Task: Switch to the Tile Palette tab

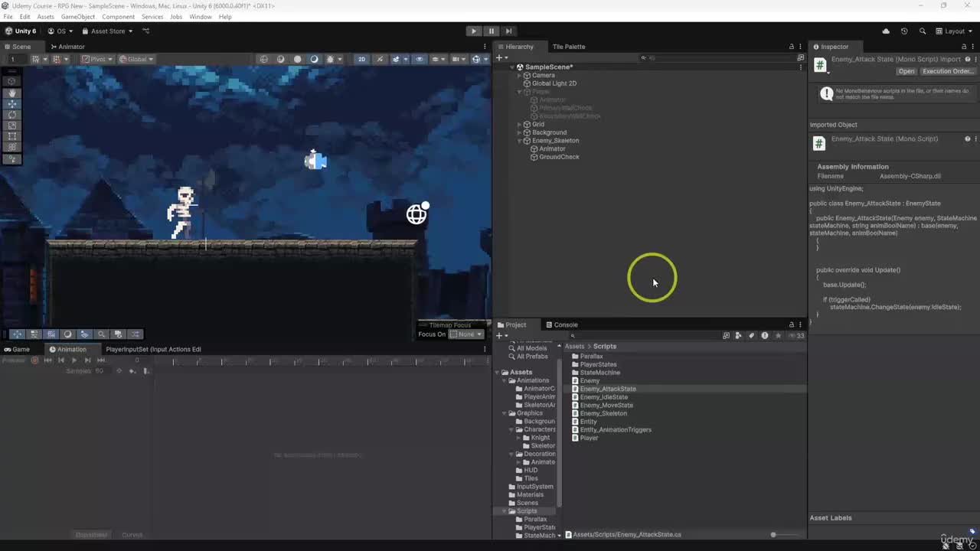Action: pos(568,47)
